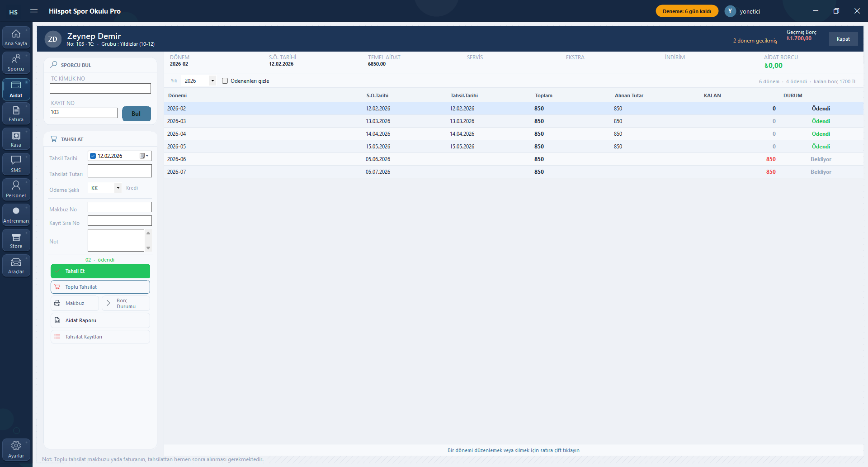
Task: Click the Not scrollbar up arrow
Action: (148, 233)
